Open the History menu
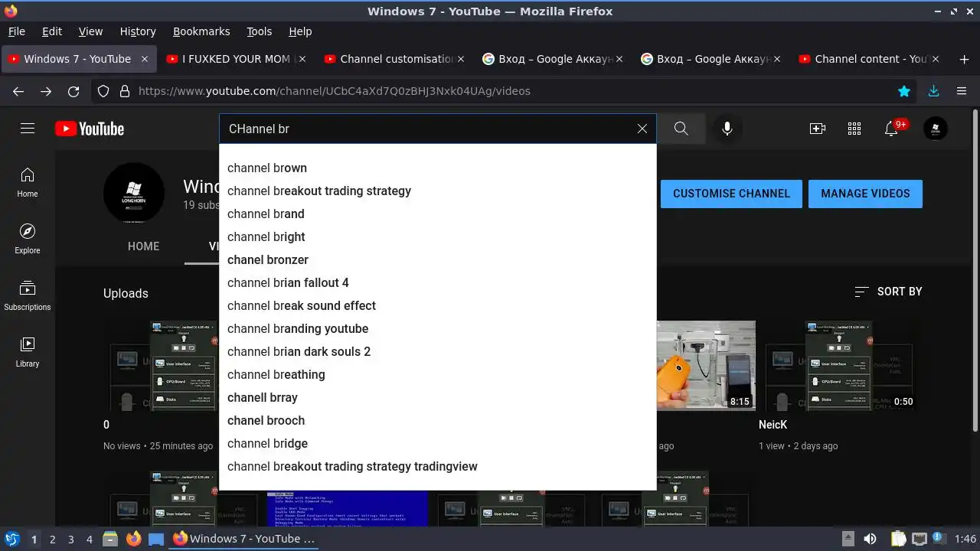The width and height of the screenshot is (980, 551). (138, 31)
